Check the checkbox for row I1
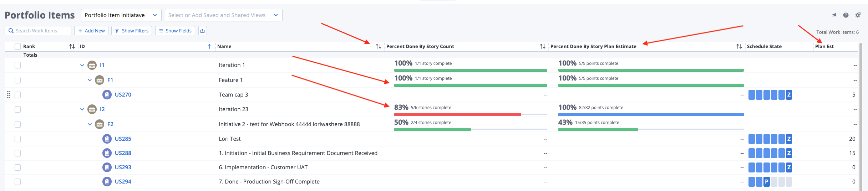868x191 pixels. [x=17, y=65]
